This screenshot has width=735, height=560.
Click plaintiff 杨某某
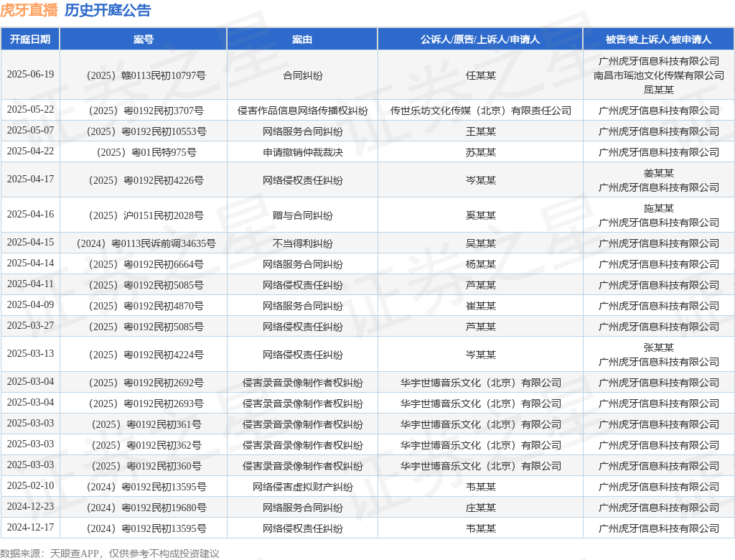pyautogui.click(x=480, y=264)
